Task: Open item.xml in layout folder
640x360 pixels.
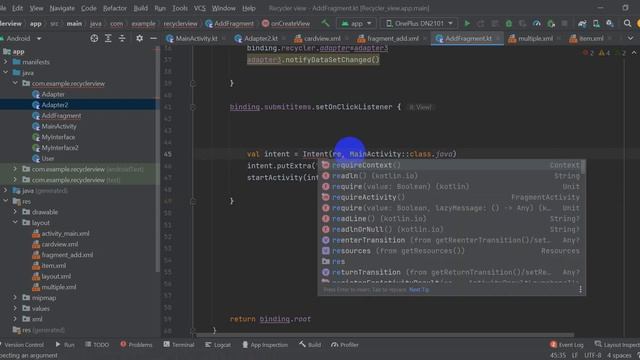Action: coord(53,266)
